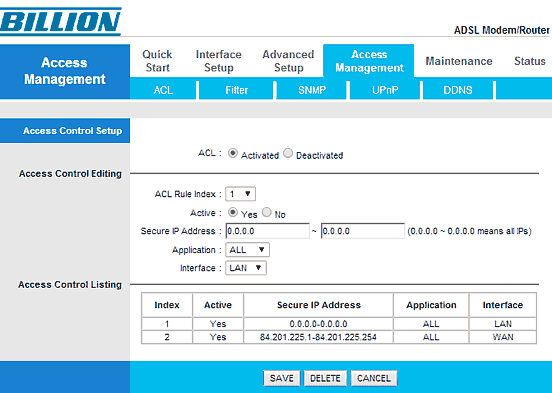552x393 pixels.
Task: Go to the Quick Start tab
Action: click(x=157, y=61)
